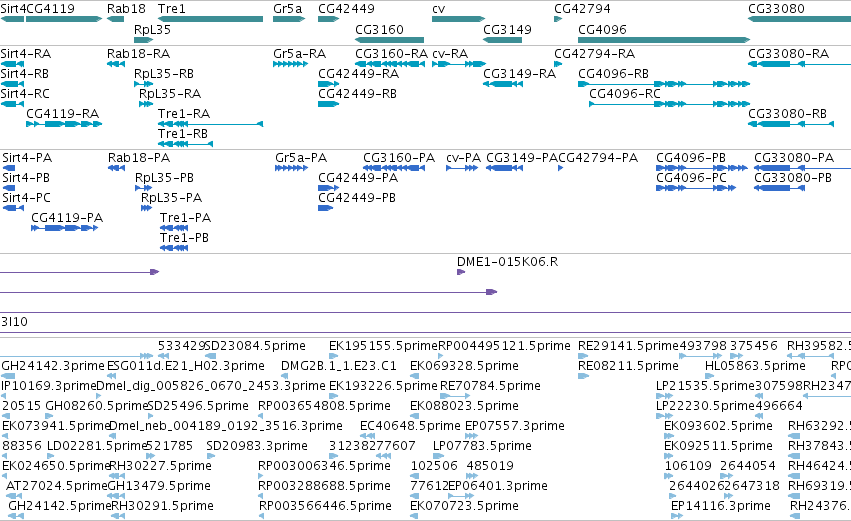The height and width of the screenshot is (521, 851).
Task: Open transcript CG4096-RB
Action: 613,74
